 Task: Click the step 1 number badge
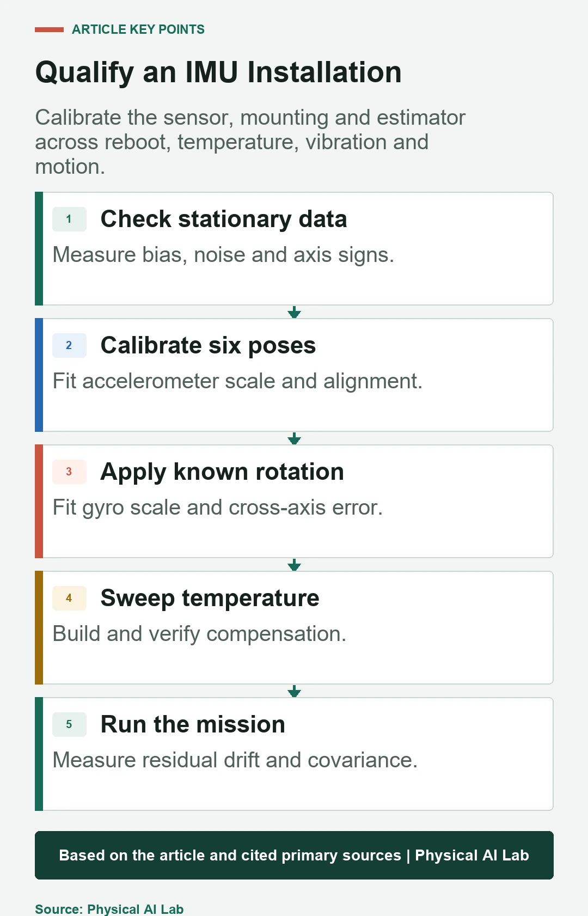click(69, 219)
